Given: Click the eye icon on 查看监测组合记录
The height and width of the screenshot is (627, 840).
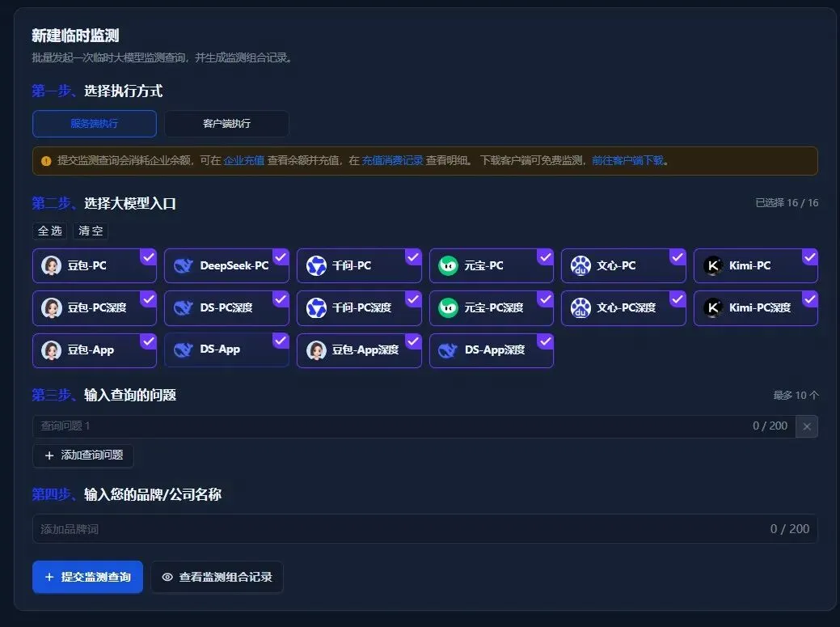Looking at the screenshot, I should click(167, 577).
